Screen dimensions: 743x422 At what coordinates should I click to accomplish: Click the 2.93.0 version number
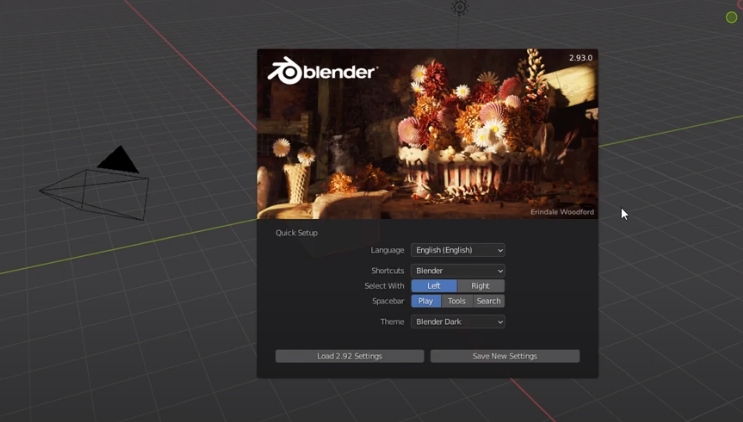click(580, 58)
